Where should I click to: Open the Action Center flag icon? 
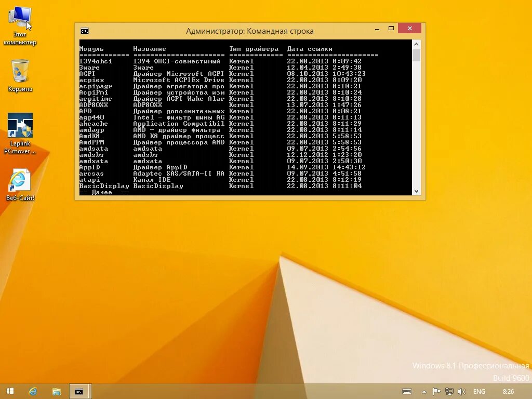click(436, 392)
